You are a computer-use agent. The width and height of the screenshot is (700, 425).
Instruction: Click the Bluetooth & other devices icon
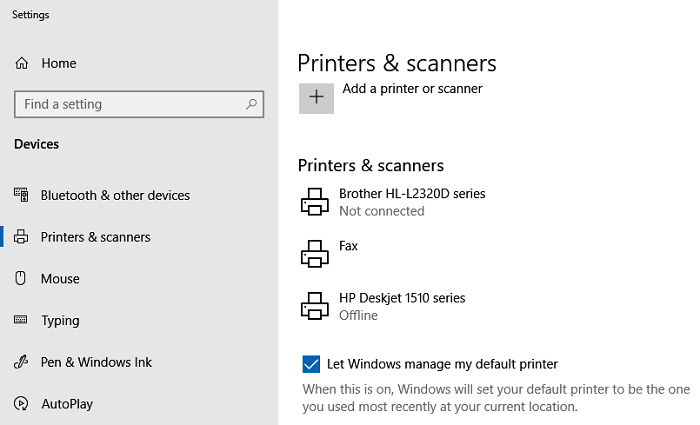[21, 195]
